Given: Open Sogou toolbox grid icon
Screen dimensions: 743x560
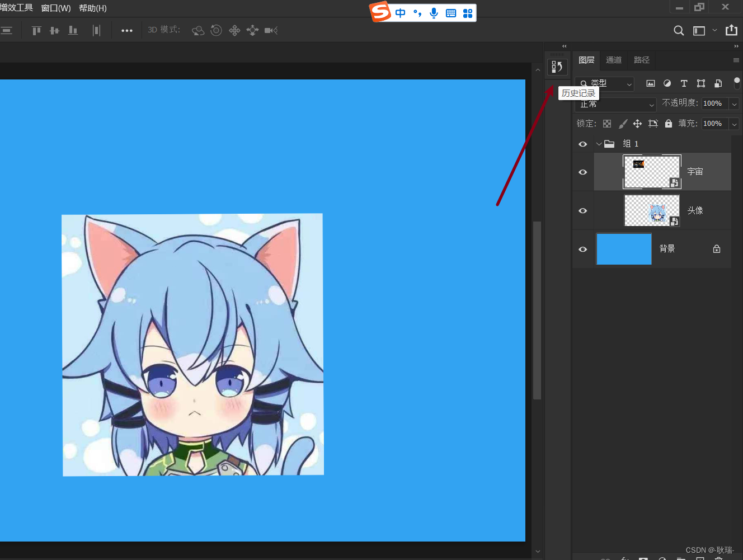Looking at the screenshot, I should [x=468, y=13].
